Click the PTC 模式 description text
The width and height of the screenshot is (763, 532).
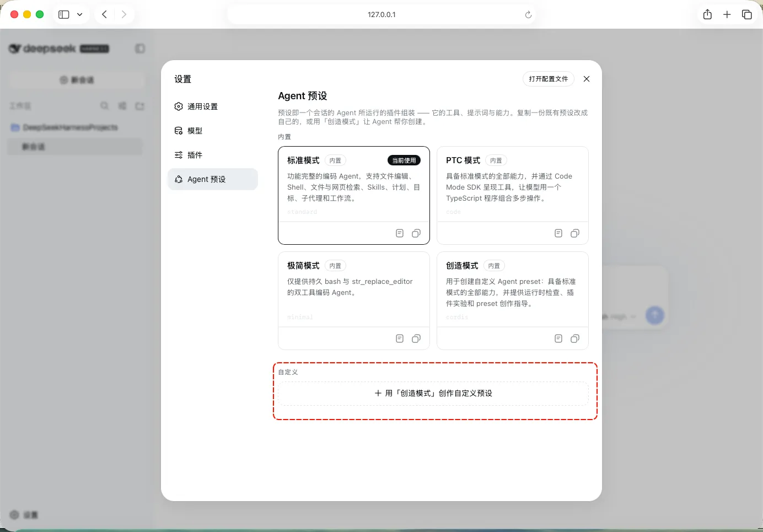509,187
